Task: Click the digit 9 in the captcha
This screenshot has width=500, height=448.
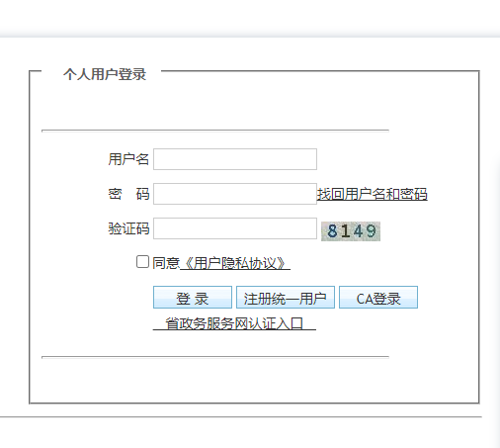Action: pyautogui.click(x=371, y=230)
